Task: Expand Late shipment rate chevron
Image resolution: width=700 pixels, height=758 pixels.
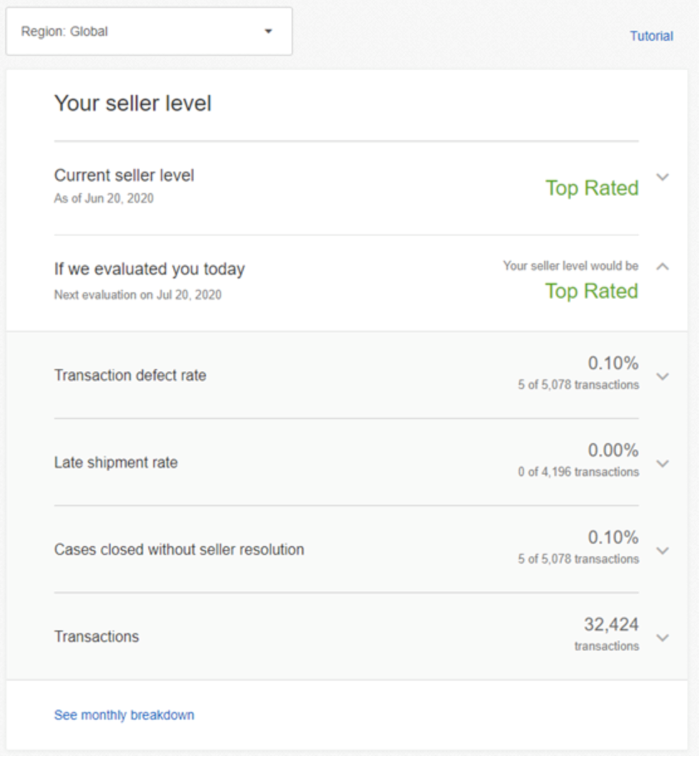Action: click(662, 464)
